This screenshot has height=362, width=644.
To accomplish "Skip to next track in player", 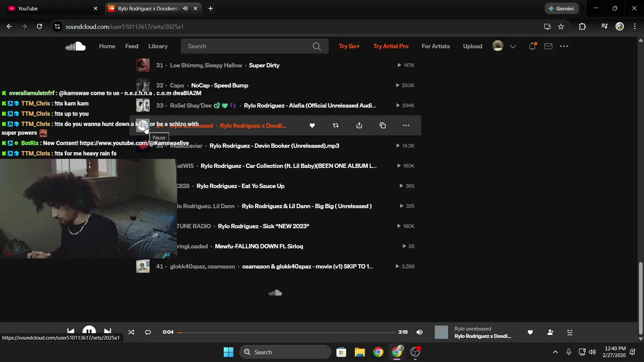I will 107,332.
